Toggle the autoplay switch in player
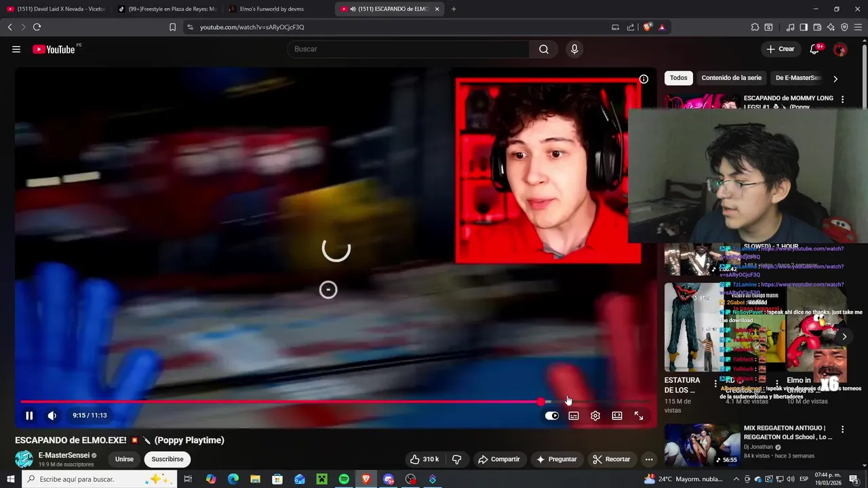This screenshot has height=488, width=868. point(552,415)
